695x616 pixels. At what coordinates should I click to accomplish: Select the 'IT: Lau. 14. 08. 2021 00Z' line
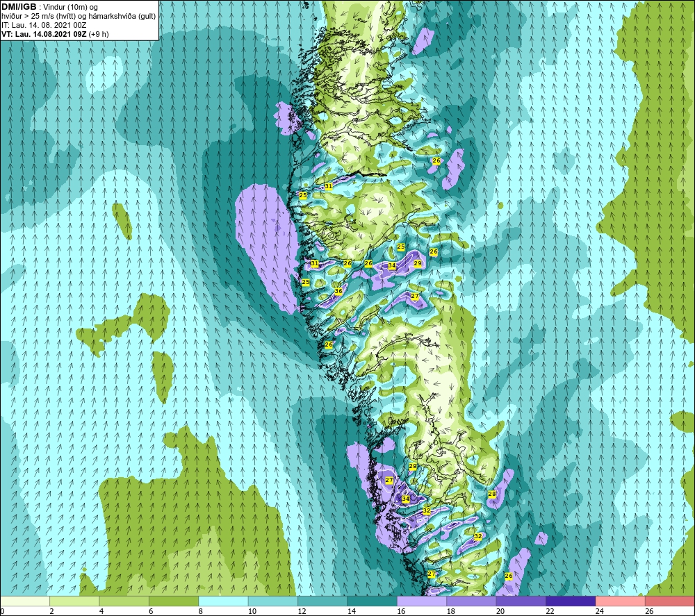click(x=44, y=25)
